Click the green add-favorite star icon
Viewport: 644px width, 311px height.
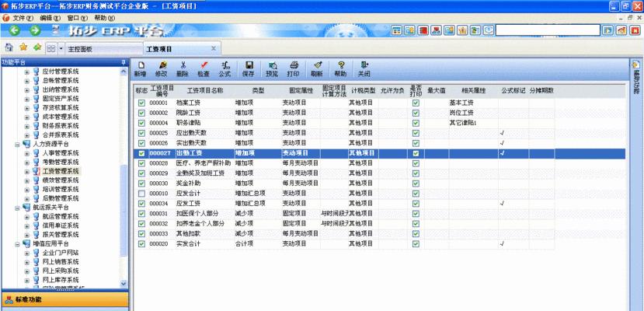[37, 47]
